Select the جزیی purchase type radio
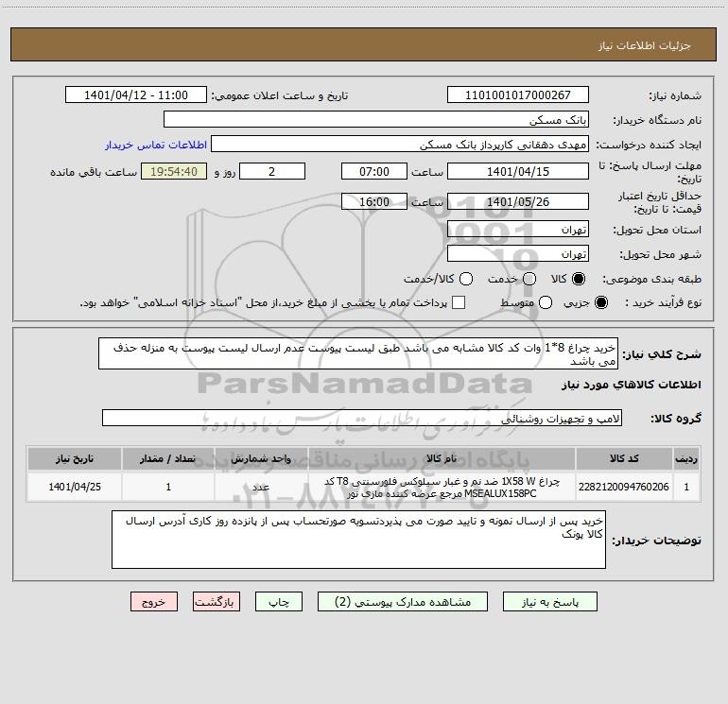This screenshot has height=704, width=728. point(601,302)
